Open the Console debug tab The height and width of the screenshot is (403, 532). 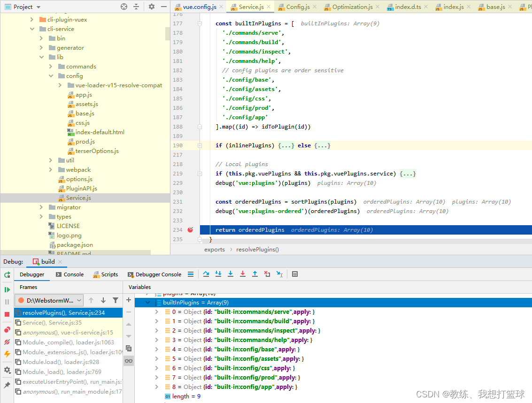click(69, 274)
